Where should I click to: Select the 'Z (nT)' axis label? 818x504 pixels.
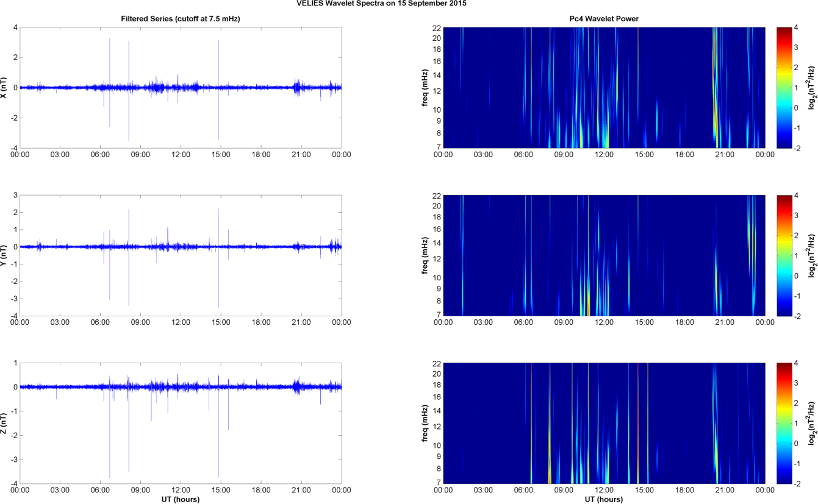(x=5, y=424)
